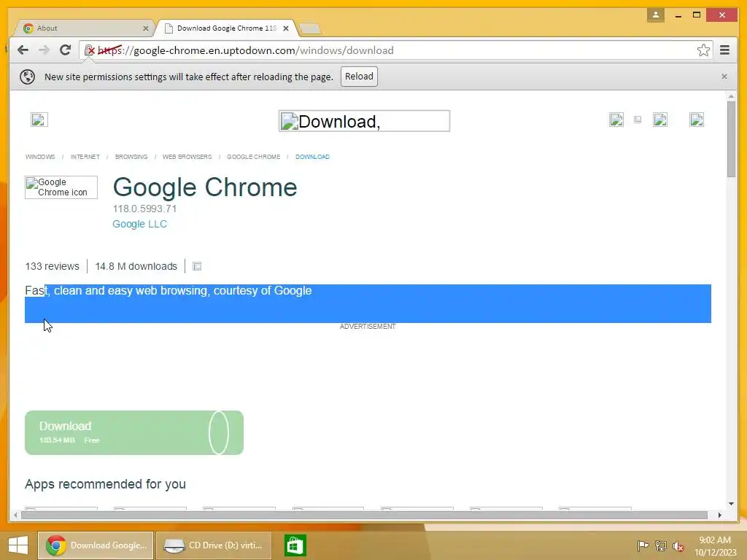747x560 pixels.
Task: Open the CD Drive (D:) taskbar window
Action: click(x=214, y=545)
